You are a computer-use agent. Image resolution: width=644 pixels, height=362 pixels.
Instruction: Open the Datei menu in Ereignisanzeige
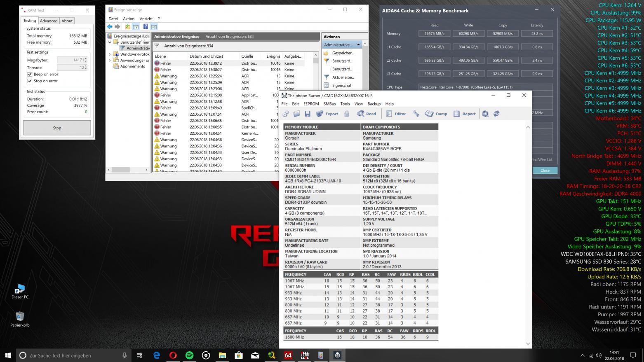(113, 19)
